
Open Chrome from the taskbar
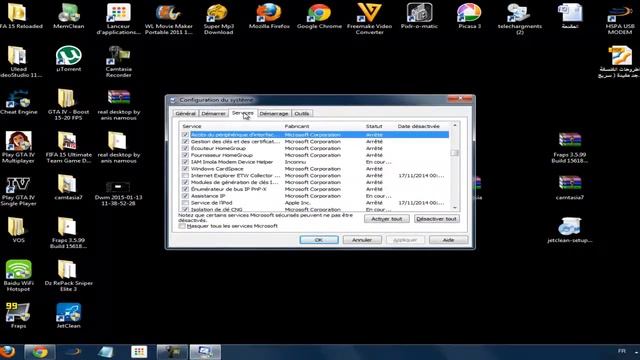pos(40,352)
